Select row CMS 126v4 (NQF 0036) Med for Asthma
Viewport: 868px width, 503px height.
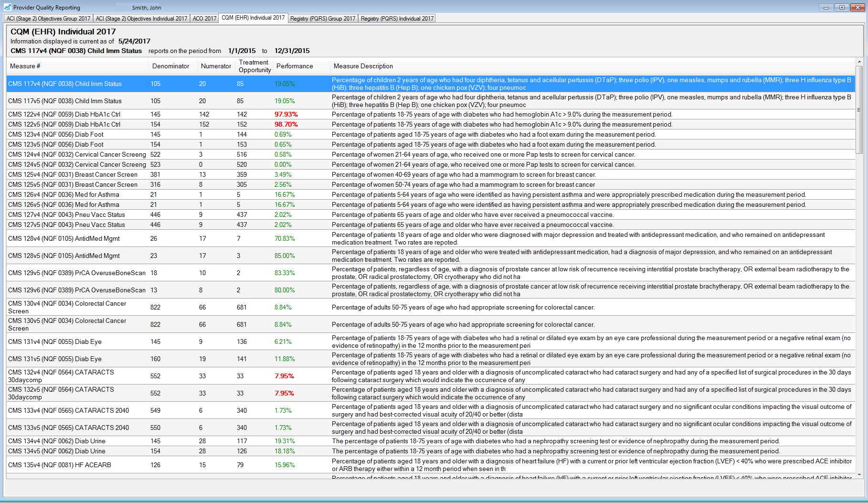[x=431, y=195]
